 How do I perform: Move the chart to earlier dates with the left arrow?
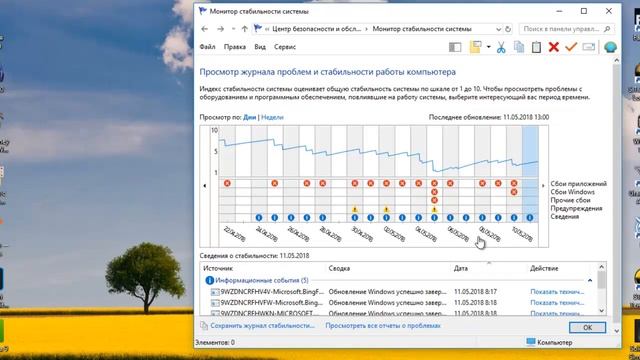pos(204,186)
